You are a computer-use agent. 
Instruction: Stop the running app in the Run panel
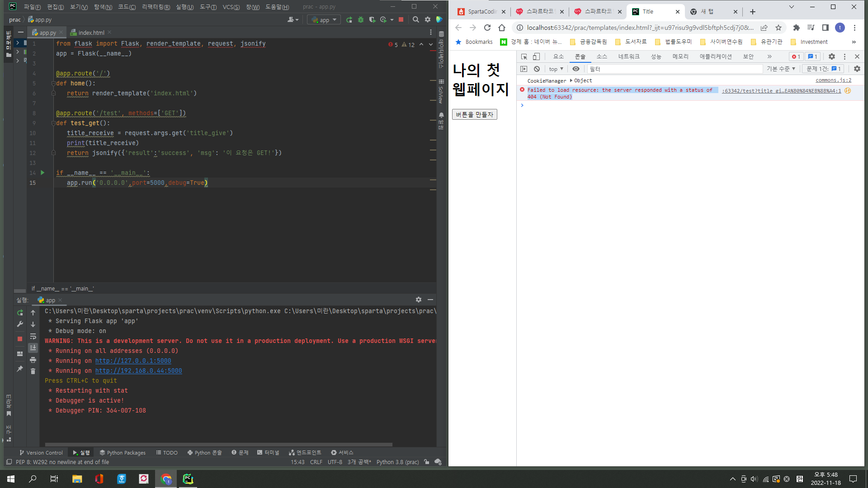pyautogui.click(x=20, y=338)
